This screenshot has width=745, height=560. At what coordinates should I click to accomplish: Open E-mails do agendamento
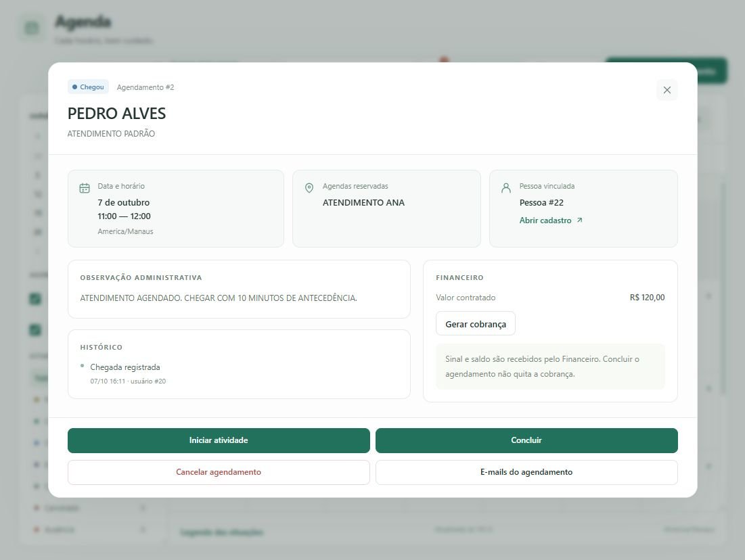[526, 472]
